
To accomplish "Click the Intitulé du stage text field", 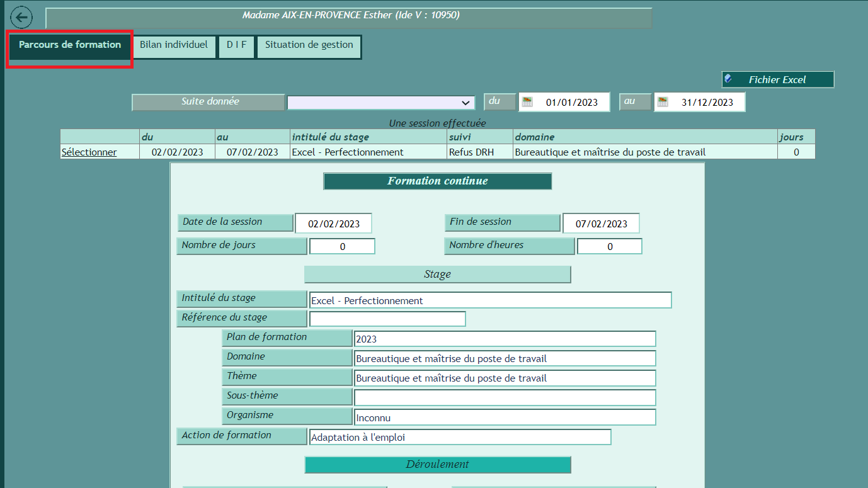I will pyautogui.click(x=490, y=300).
